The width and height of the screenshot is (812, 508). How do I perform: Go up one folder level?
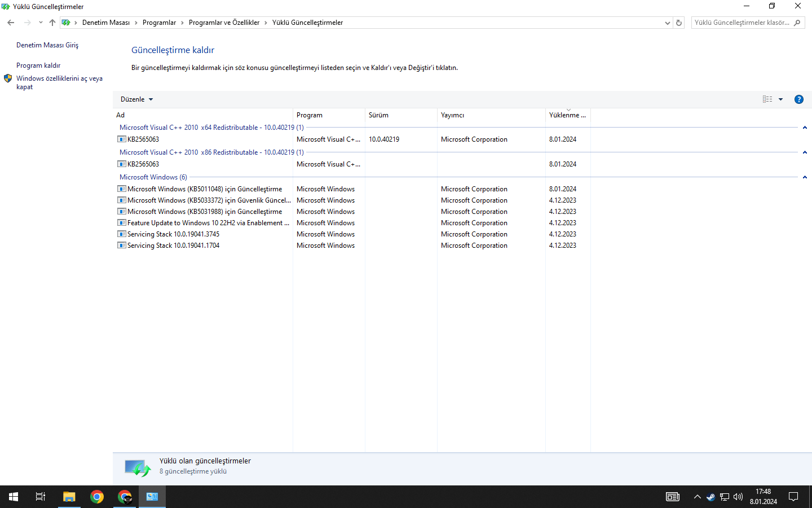(52, 23)
